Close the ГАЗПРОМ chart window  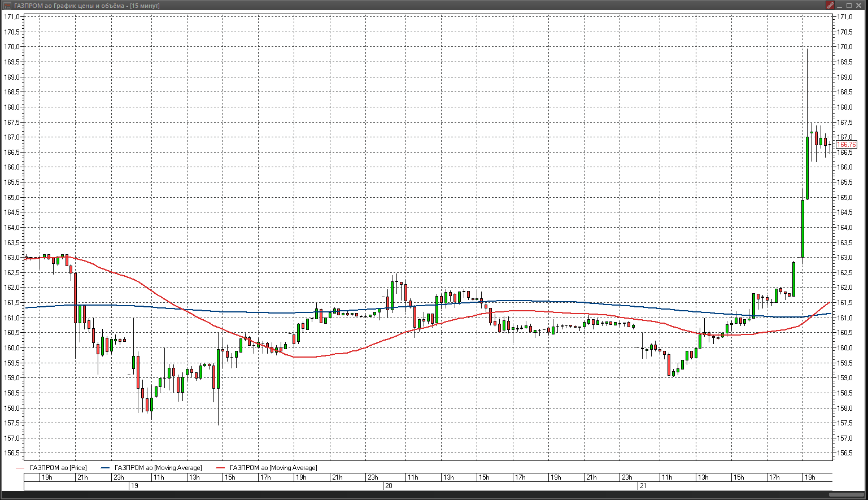[860, 5]
